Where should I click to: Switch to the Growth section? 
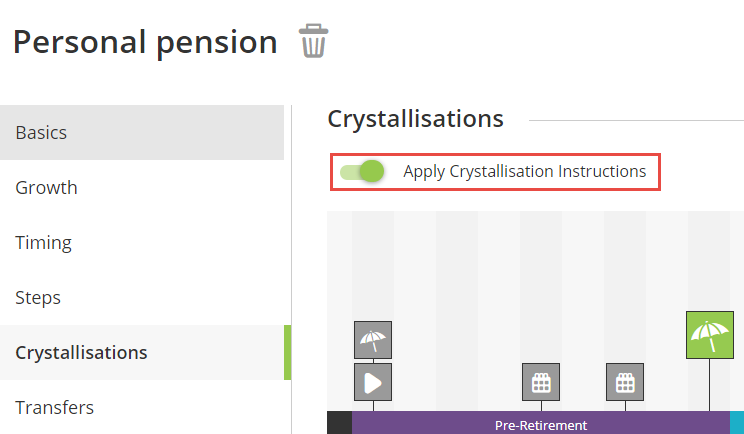click(x=142, y=187)
